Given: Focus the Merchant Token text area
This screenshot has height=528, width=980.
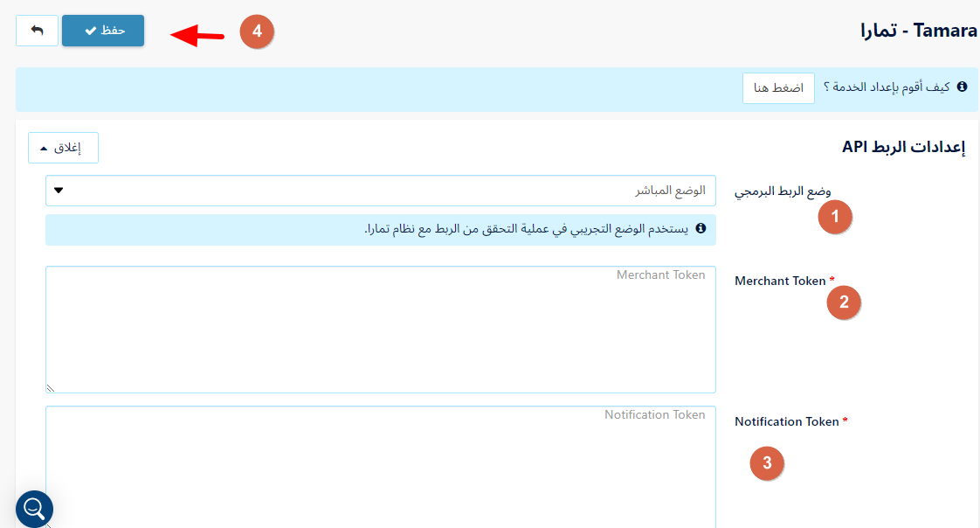Looking at the screenshot, I should [x=381, y=330].
